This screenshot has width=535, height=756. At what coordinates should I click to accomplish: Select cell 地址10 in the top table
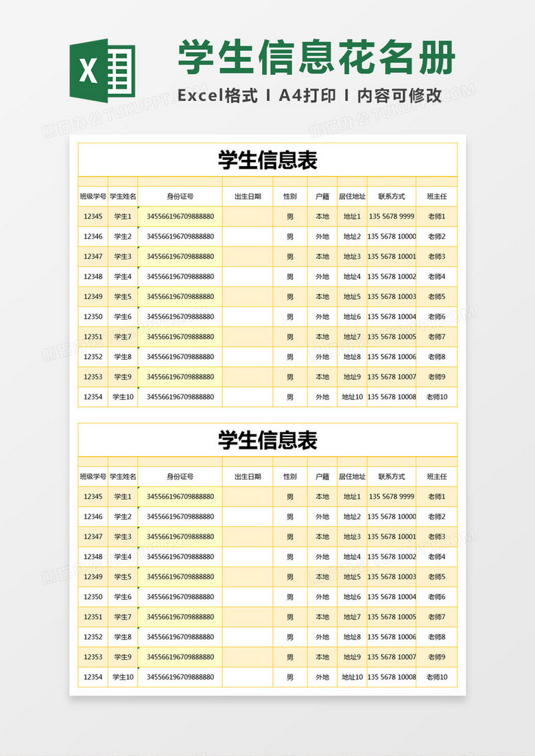pyautogui.click(x=353, y=397)
